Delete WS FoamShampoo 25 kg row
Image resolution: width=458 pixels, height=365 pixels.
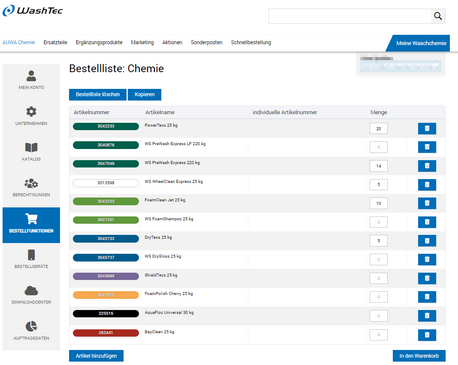(427, 222)
